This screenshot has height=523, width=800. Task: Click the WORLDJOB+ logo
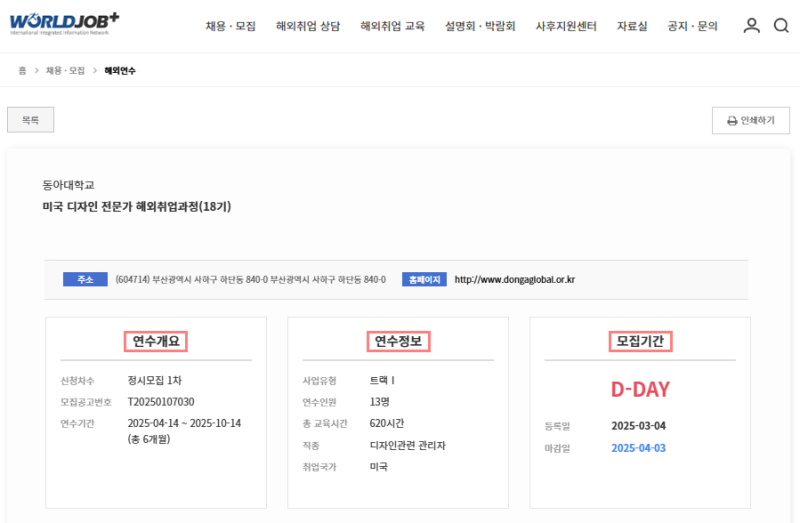[x=64, y=23]
